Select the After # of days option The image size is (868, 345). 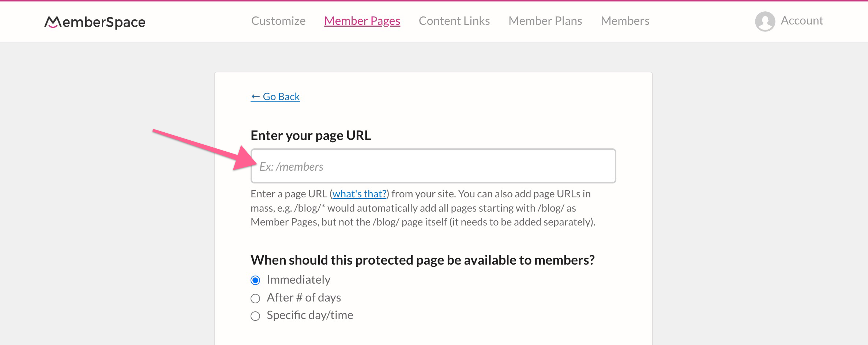pos(255,298)
